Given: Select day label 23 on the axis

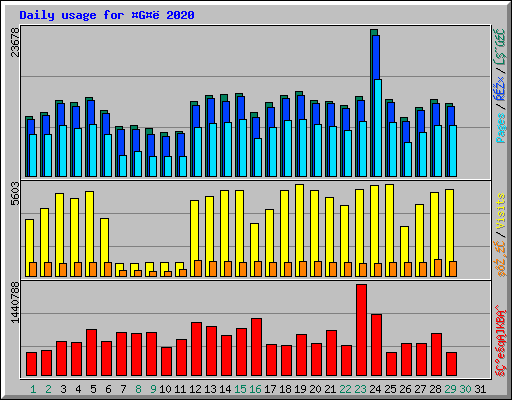Looking at the screenshot, I should coord(360,389).
